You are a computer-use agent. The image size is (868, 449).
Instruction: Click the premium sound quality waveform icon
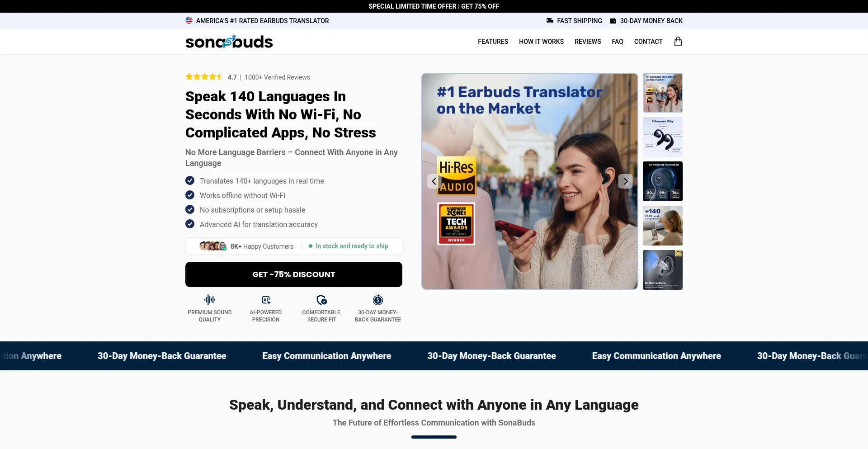click(210, 300)
